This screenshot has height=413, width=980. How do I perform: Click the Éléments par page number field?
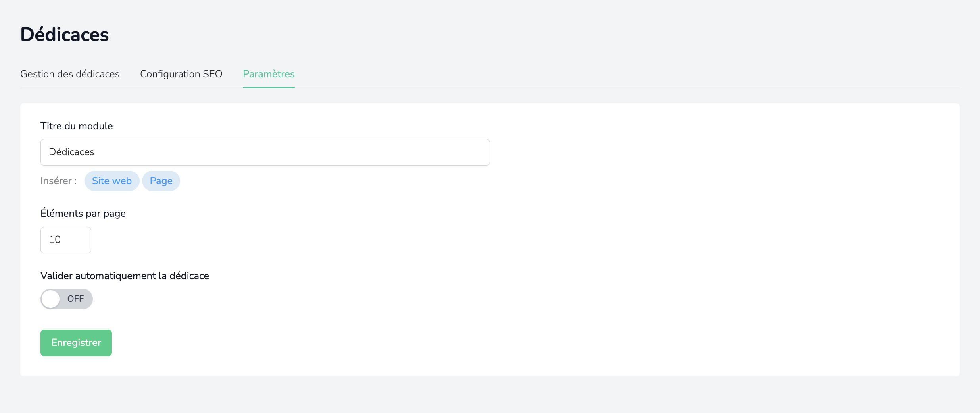pos(66,240)
